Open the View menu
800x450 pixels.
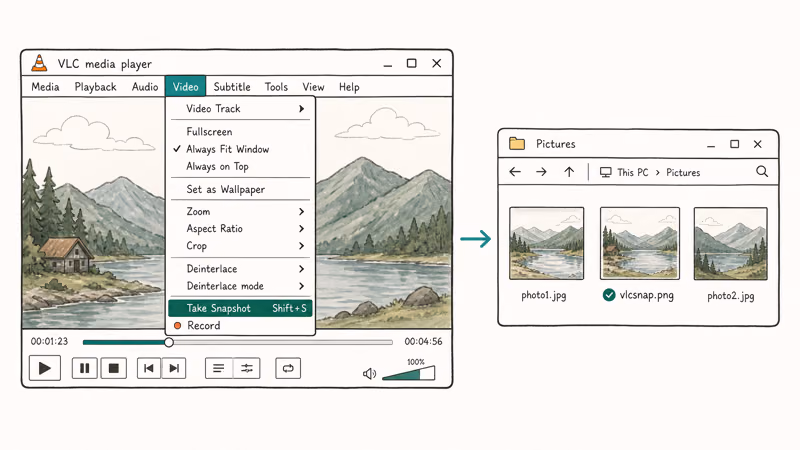(313, 87)
